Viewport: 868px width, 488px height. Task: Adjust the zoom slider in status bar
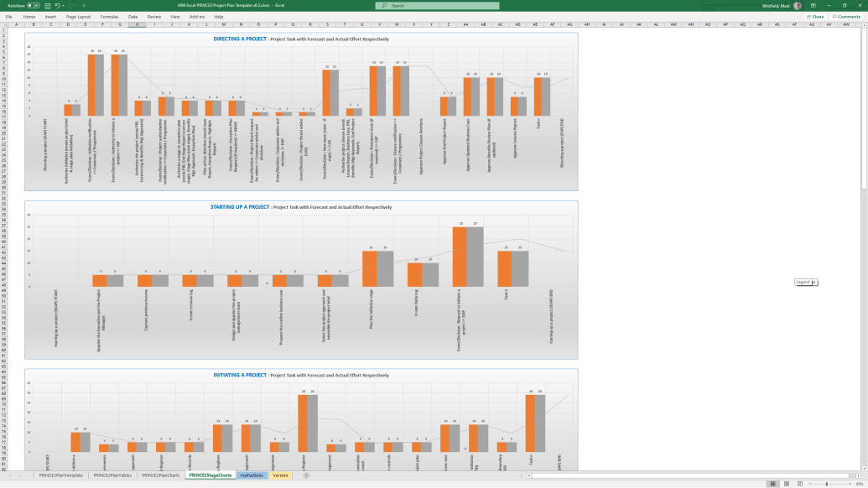(827, 484)
